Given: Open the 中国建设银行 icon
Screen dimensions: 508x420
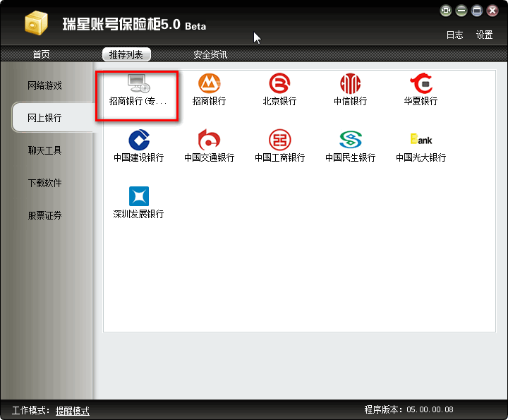Looking at the screenshot, I should (139, 140).
